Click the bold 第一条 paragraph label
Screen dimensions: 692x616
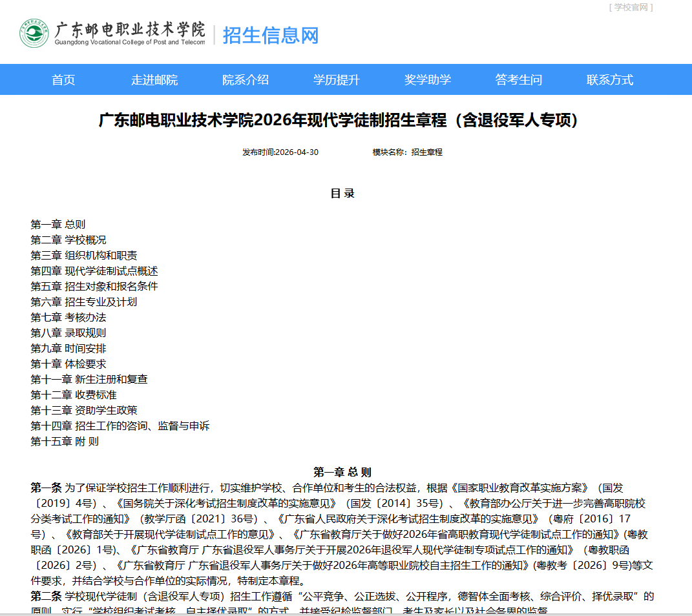tap(46, 488)
